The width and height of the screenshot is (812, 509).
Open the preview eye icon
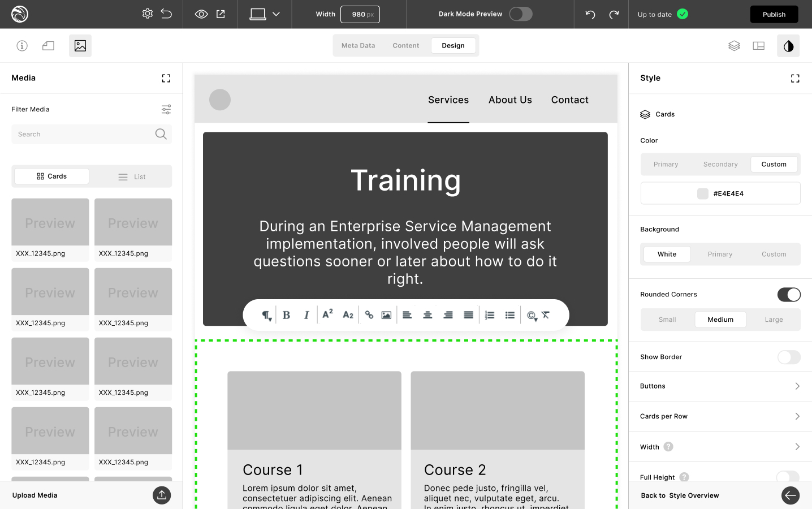201,14
